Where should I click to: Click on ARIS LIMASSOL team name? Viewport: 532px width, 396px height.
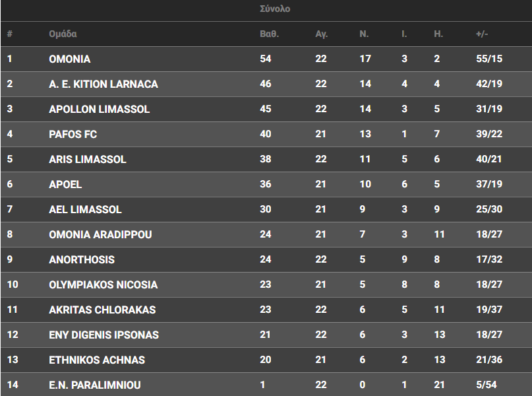(88, 160)
